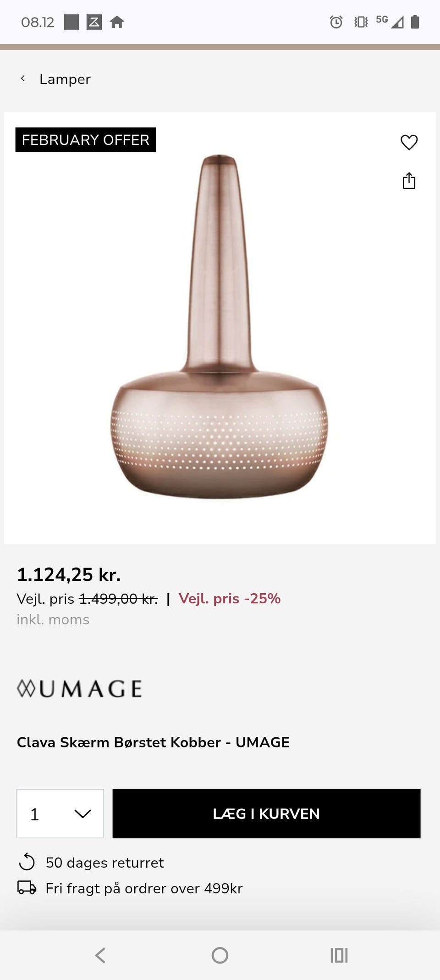Tap the alarm clock status bar icon
The height and width of the screenshot is (980, 440).
336,22
